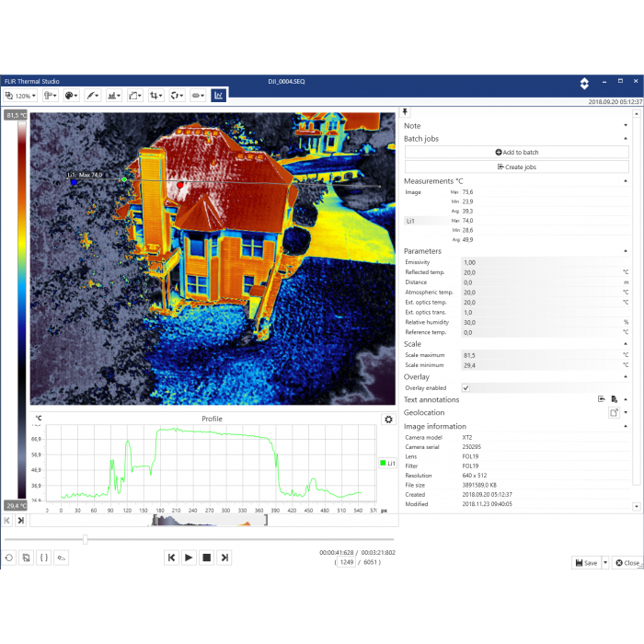644x644 pixels.
Task: Open the Geolocation external map icon
Action: pos(614,412)
